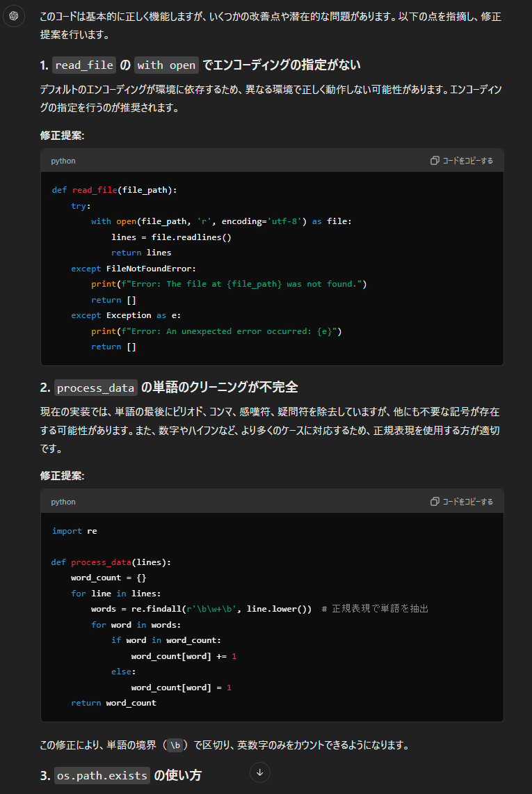The width and height of the screenshot is (532, 794).
Task: Click the second '修正提案:' label
Action: (x=62, y=476)
